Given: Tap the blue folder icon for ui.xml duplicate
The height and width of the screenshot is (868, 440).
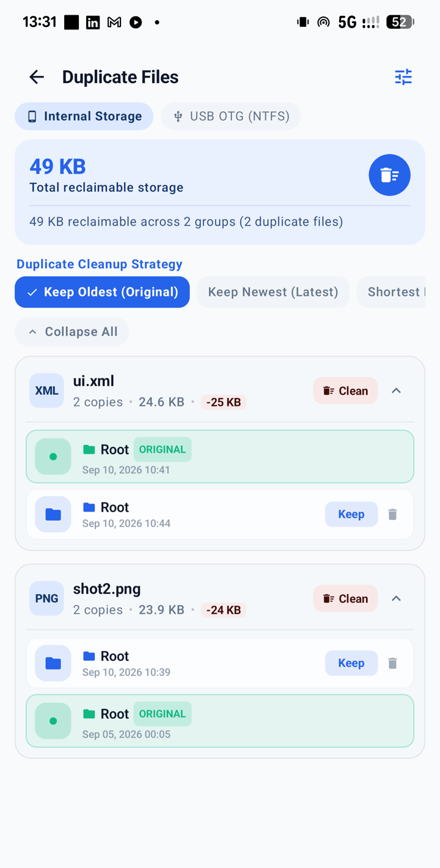Looking at the screenshot, I should pos(53,514).
